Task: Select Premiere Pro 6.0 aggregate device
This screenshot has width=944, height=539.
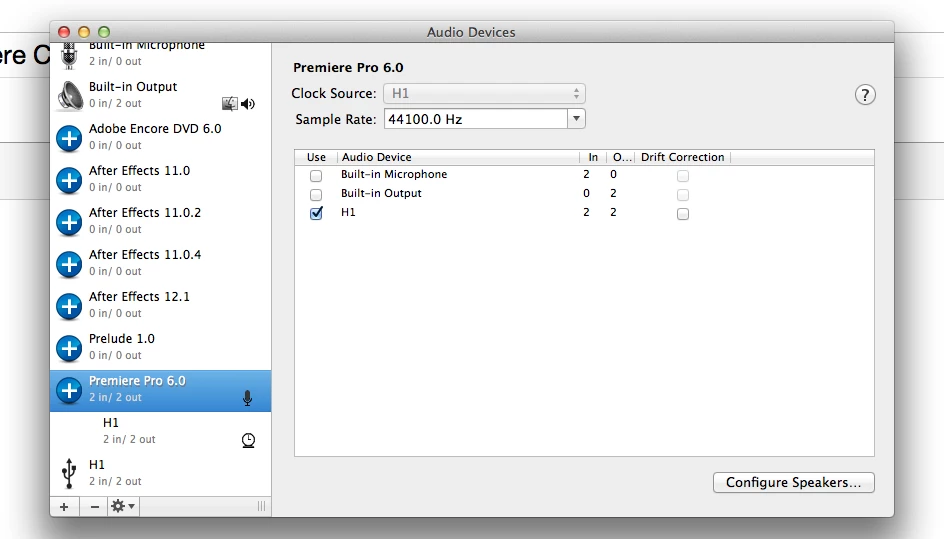Action: click(160, 391)
